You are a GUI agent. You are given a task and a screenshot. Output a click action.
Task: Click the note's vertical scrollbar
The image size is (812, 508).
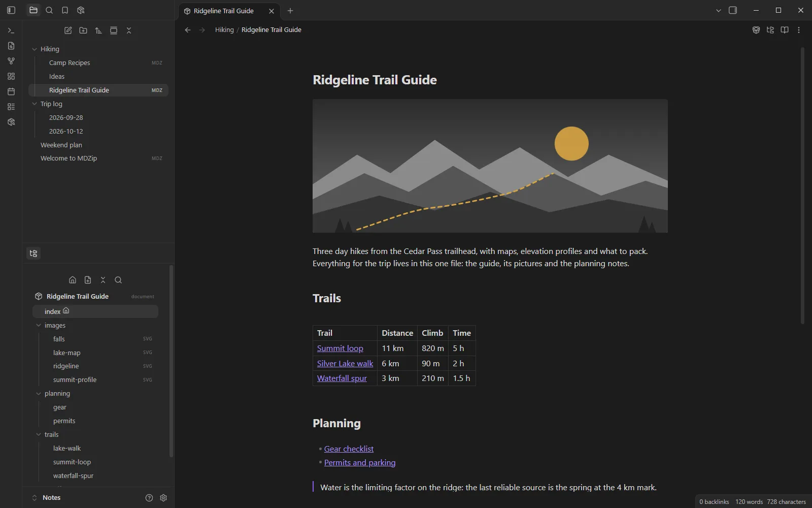[x=802, y=185]
